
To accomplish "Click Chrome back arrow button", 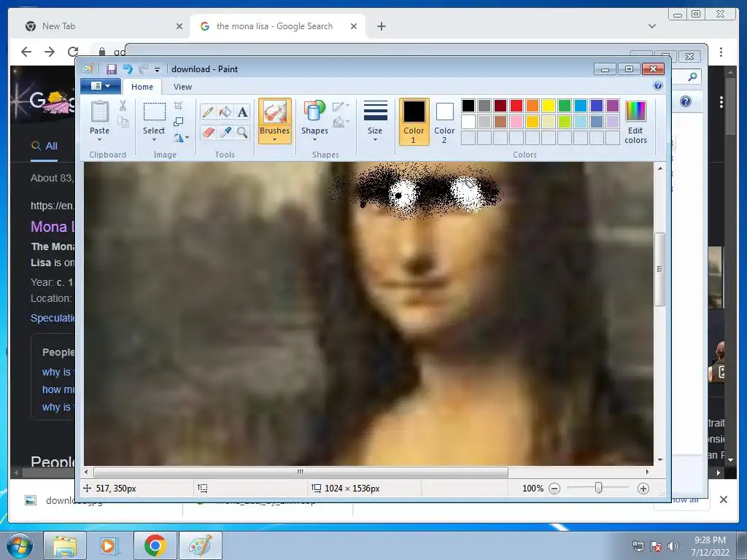I will point(26,52).
